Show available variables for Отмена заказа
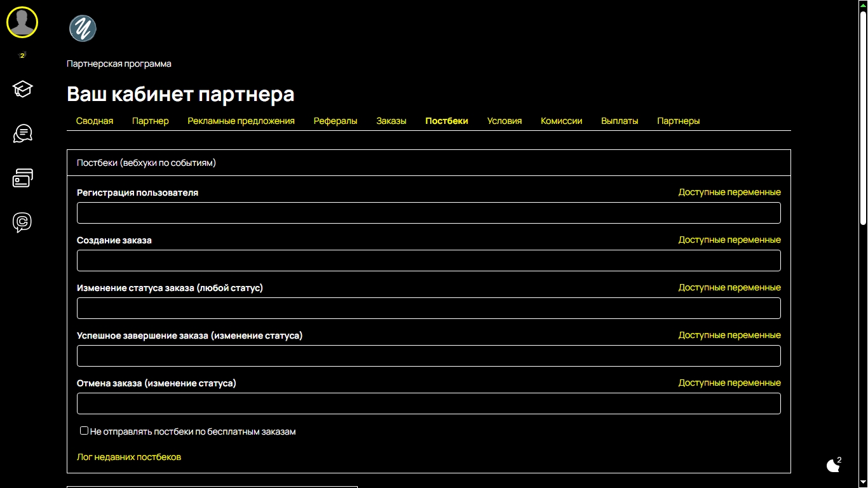This screenshot has height=488, width=868. [x=729, y=383]
